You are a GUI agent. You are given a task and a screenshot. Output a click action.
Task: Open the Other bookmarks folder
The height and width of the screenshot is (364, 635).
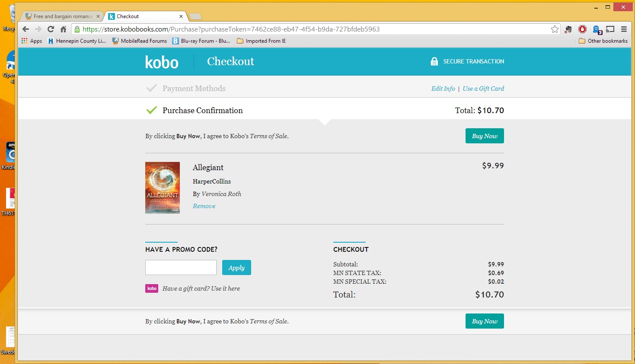click(603, 41)
